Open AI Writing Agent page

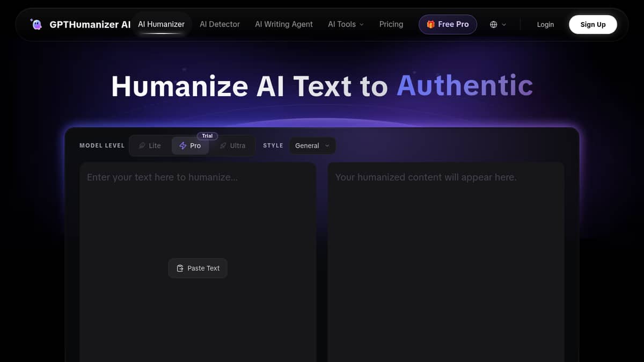(x=284, y=24)
